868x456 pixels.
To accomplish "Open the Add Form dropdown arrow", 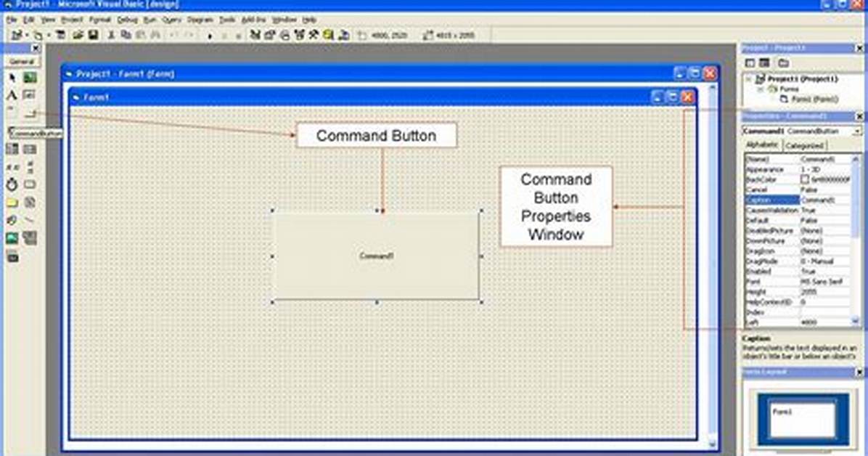I will click(48, 36).
